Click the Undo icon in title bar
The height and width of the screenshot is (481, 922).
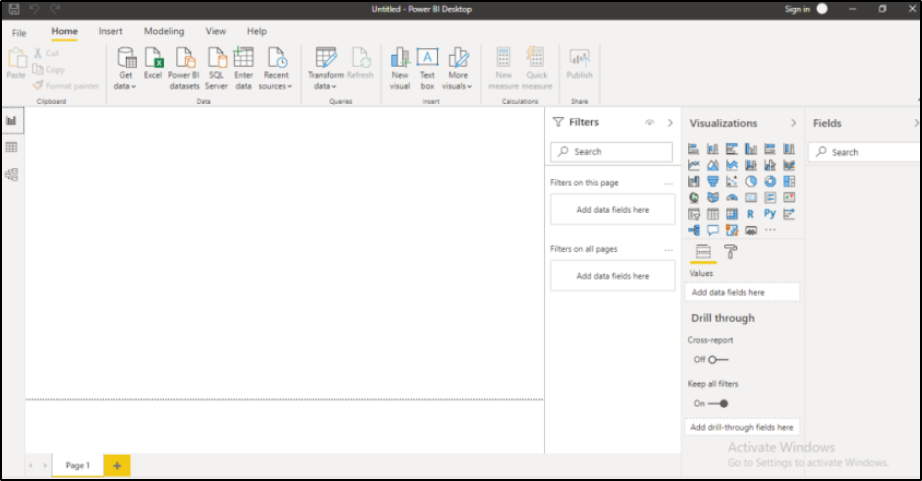click(34, 9)
